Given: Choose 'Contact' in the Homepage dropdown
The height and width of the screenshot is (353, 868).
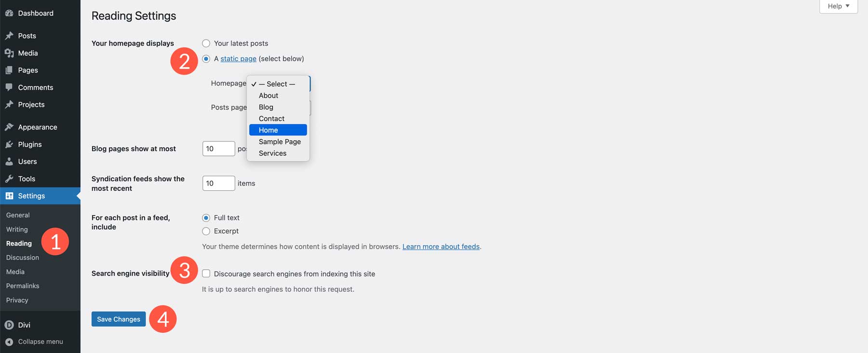Looking at the screenshot, I should pyautogui.click(x=278, y=118).
